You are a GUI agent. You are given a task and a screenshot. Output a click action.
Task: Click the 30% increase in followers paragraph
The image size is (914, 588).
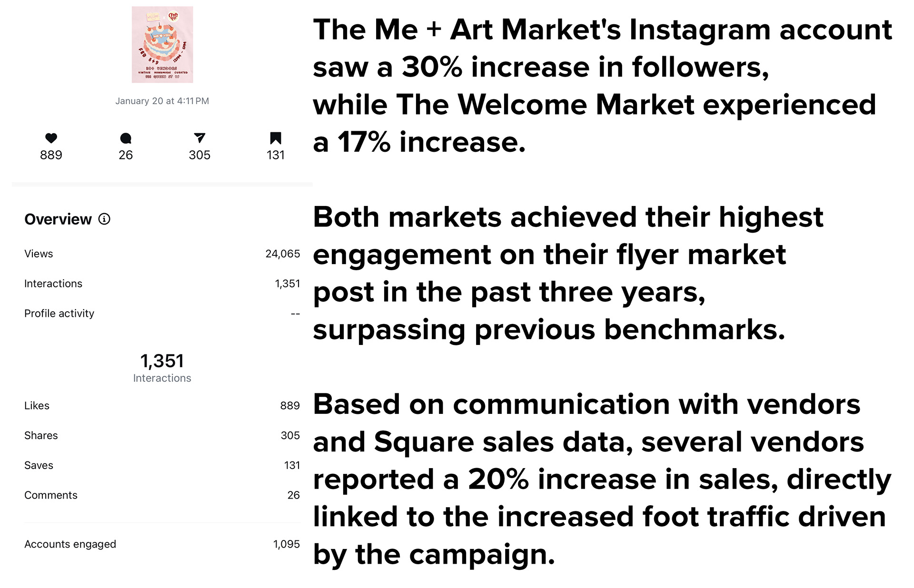(602, 86)
